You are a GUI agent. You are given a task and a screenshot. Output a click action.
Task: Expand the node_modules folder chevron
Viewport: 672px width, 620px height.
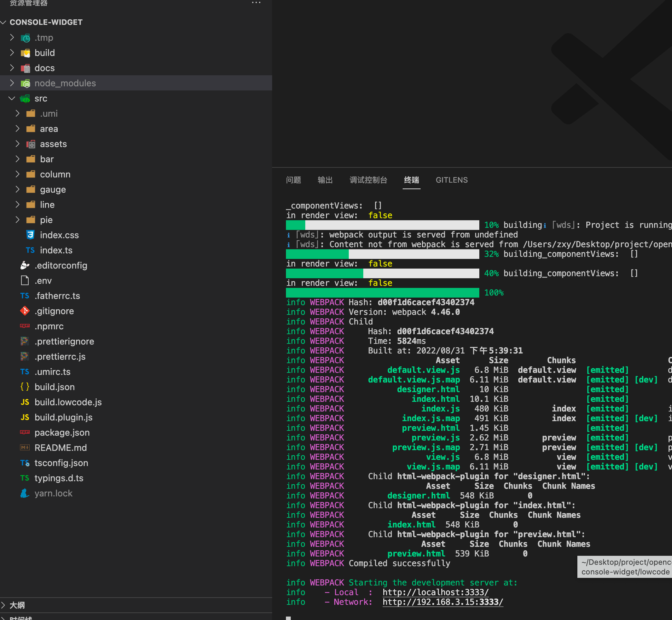[12, 83]
